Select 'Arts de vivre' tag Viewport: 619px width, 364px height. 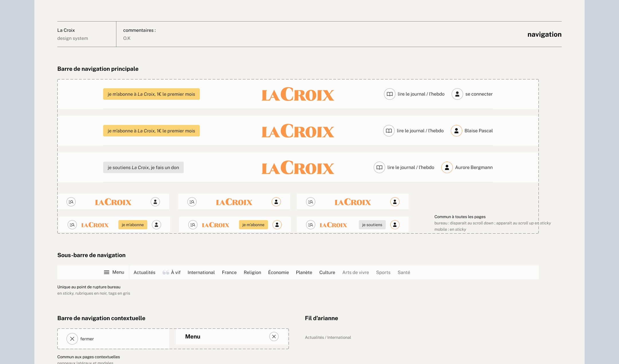[356, 272]
